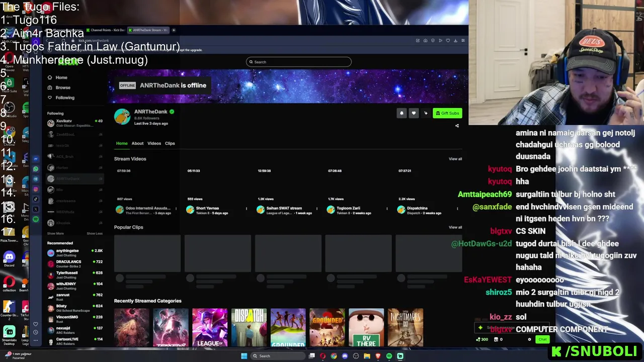Open TikTok in Opera sidebar
Image resolution: width=644 pixels, height=362 pixels.
tap(36, 199)
